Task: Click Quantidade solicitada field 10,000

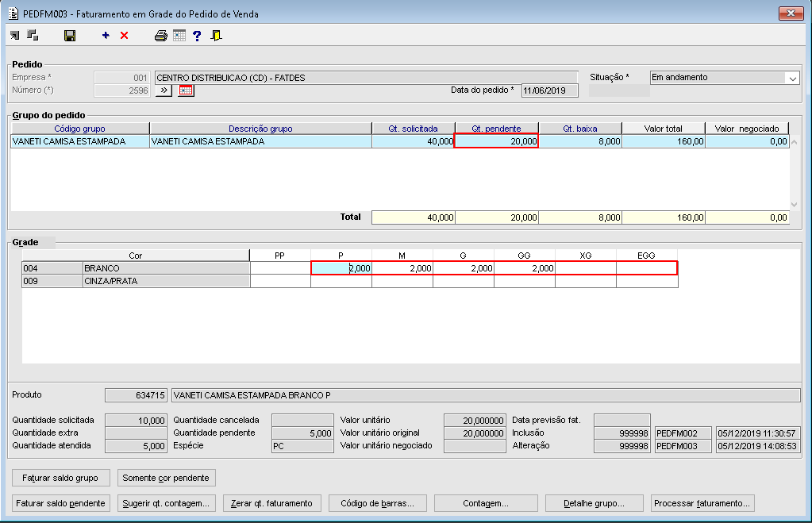Action: coord(136,421)
